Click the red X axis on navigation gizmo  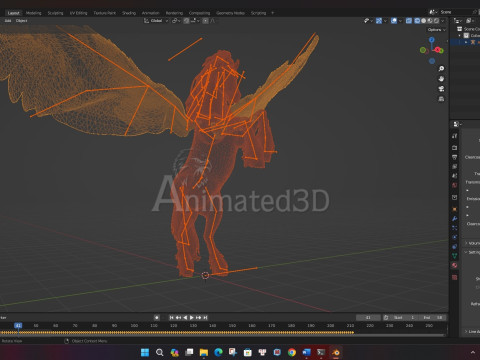pos(437,49)
